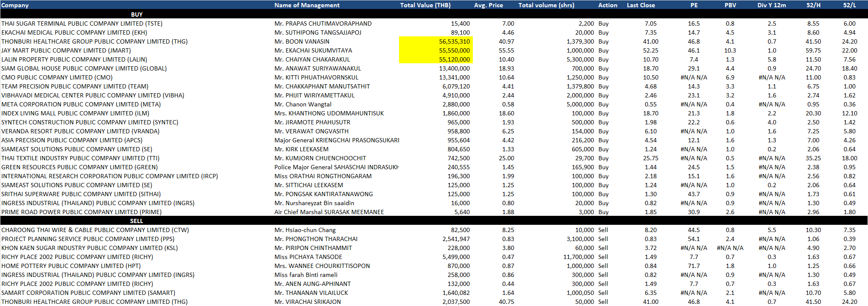
Task: Click PE value 71.7 in HPT row
Action: pos(694,266)
